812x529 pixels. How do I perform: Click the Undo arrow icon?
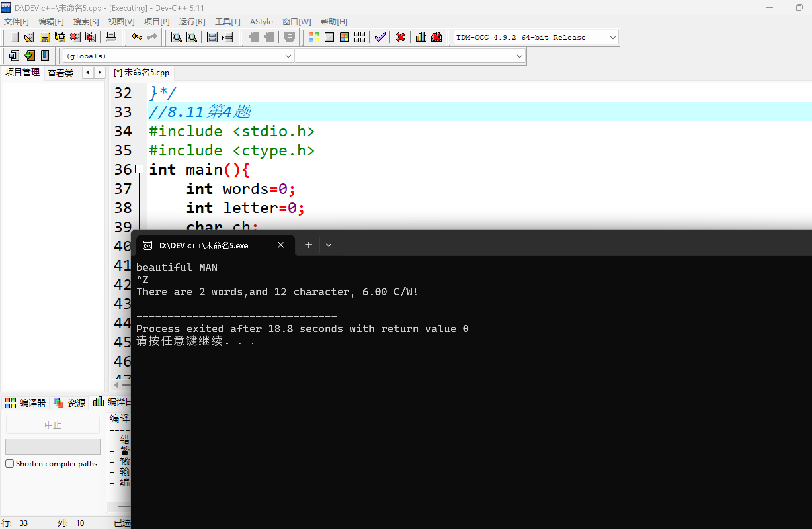[x=137, y=37]
